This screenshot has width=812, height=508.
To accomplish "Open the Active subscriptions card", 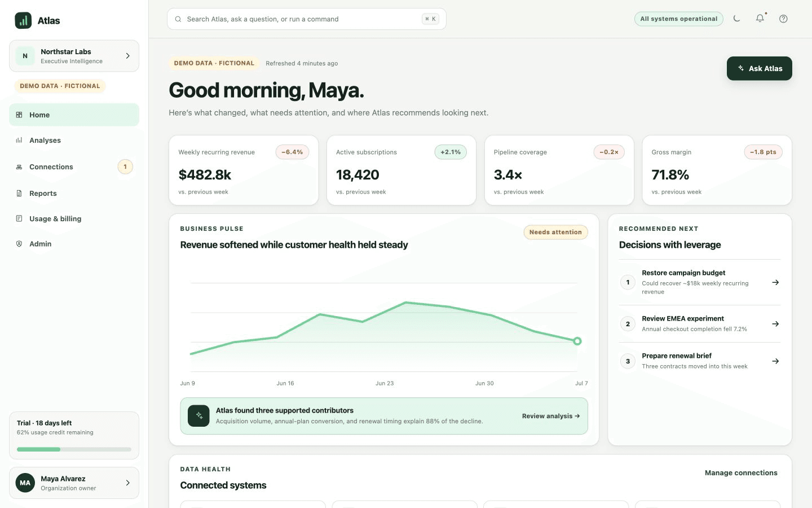I will pos(401,170).
